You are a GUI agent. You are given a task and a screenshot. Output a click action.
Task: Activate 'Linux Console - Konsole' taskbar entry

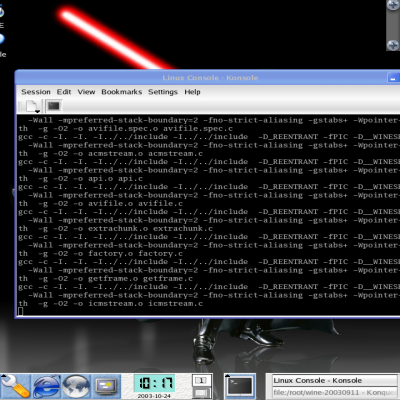[335, 380]
